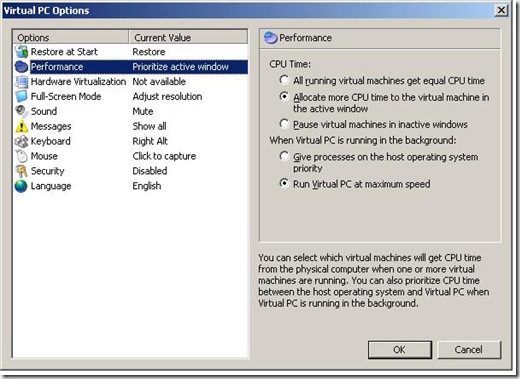520x379 pixels.
Task: Select Give processes on host operating system priority
Action: (284, 156)
